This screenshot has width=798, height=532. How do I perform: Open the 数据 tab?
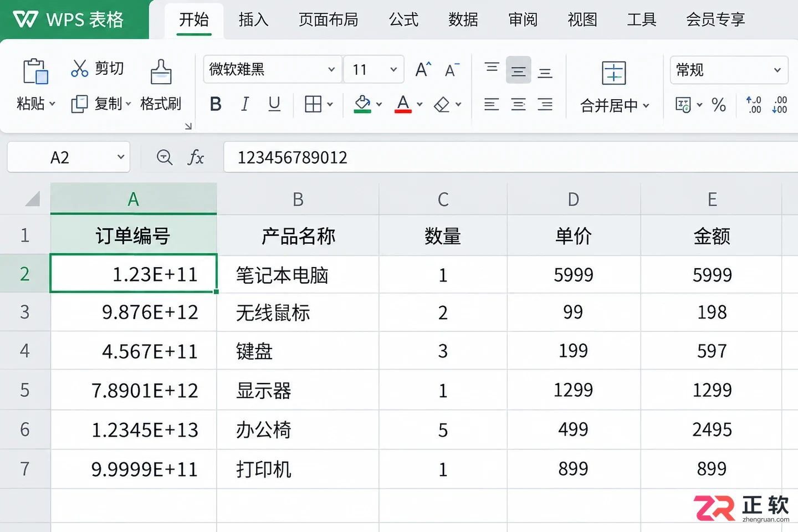pos(463,19)
